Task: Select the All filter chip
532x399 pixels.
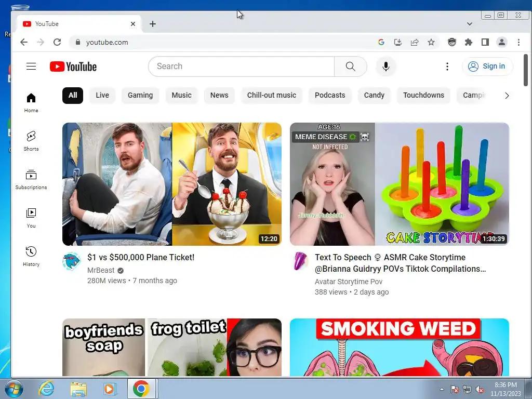Action: (x=73, y=96)
